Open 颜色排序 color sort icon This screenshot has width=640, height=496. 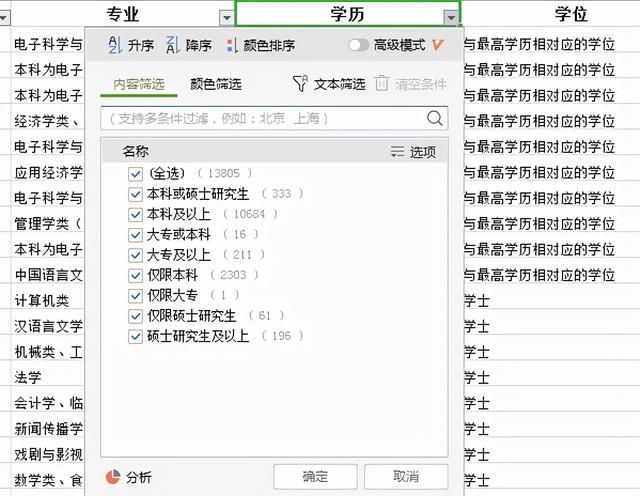[232, 45]
